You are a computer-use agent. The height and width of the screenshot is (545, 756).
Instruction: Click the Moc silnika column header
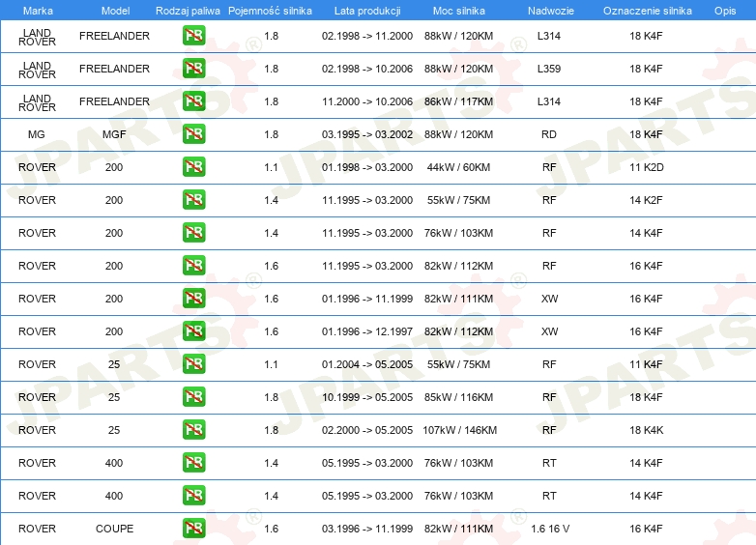[x=459, y=11]
